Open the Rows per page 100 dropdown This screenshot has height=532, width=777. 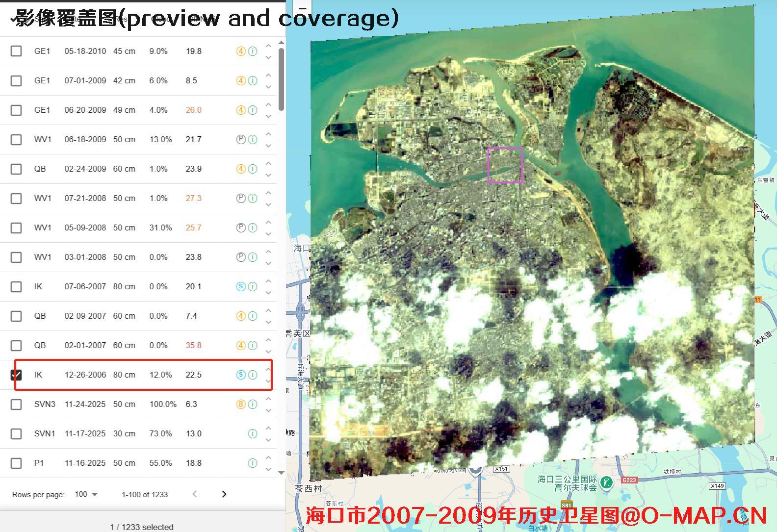[x=86, y=494]
